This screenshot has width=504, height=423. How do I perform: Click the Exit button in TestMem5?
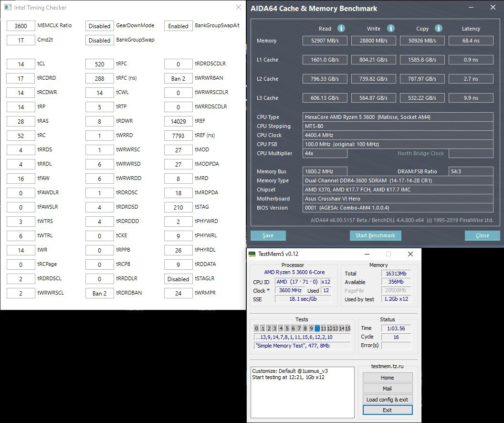click(x=388, y=410)
